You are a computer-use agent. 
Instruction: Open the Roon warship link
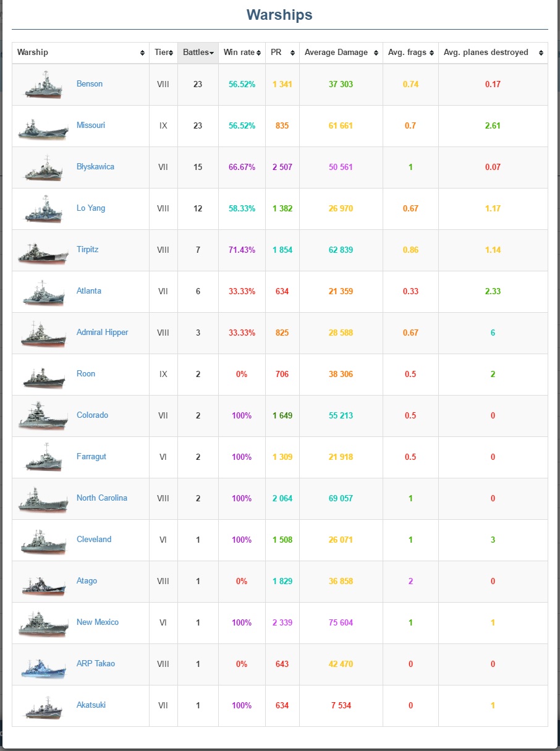[x=86, y=373]
